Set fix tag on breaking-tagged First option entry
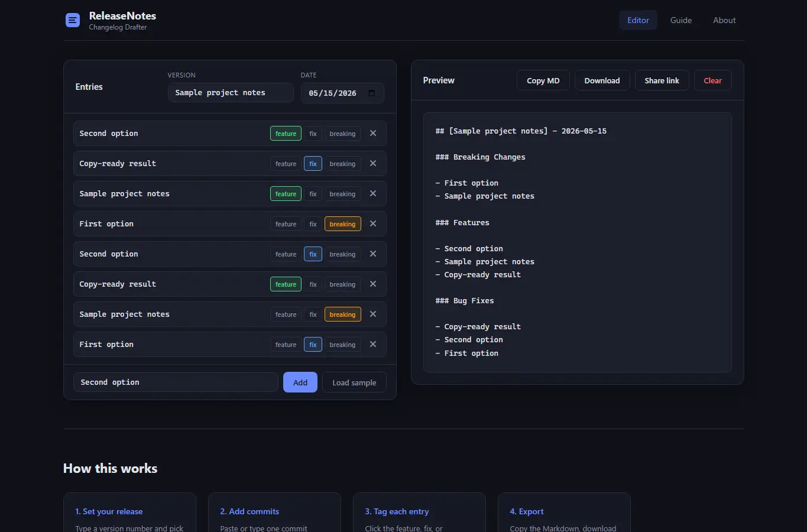Viewport: 807px width, 532px height. click(x=313, y=224)
